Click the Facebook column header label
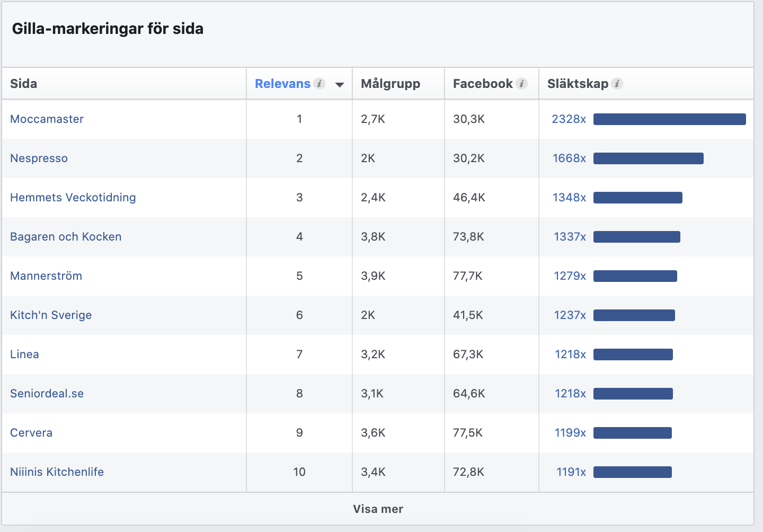This screenshot has height=532, width=763. (483, 84)
